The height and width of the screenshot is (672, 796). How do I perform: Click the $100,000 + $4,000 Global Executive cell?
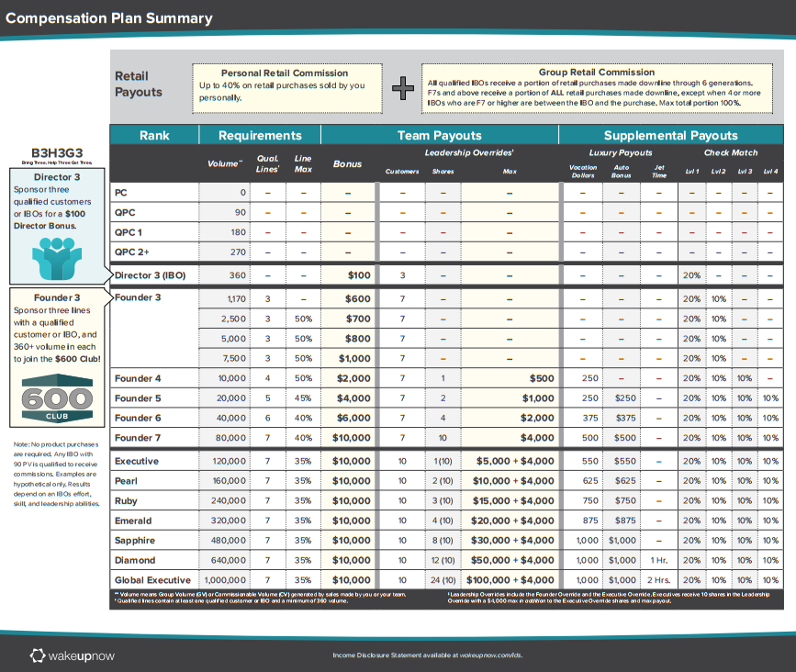click(510, 580)
